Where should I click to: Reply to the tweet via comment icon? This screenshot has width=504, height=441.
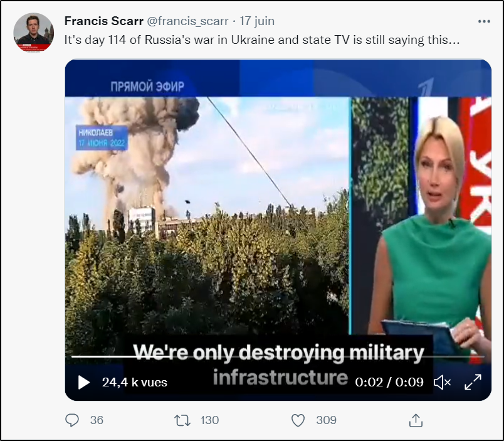click(72, 420)
